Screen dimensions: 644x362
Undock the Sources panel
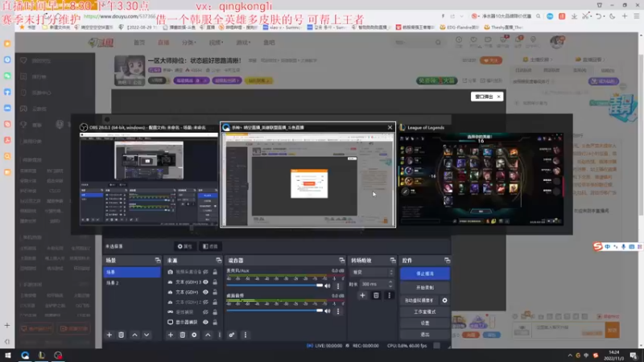(218, 260)
